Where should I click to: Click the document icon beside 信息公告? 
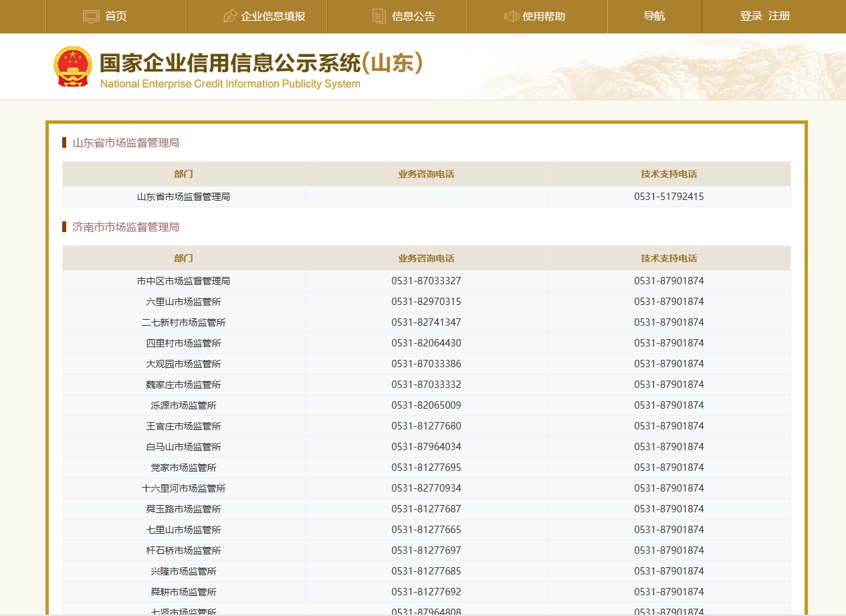(x=379, y=16)
